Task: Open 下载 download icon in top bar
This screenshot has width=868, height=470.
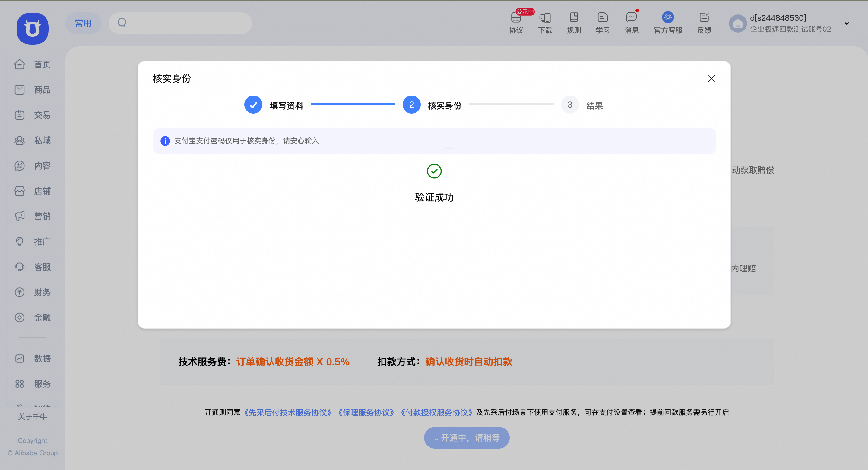Action: point(545,17)
